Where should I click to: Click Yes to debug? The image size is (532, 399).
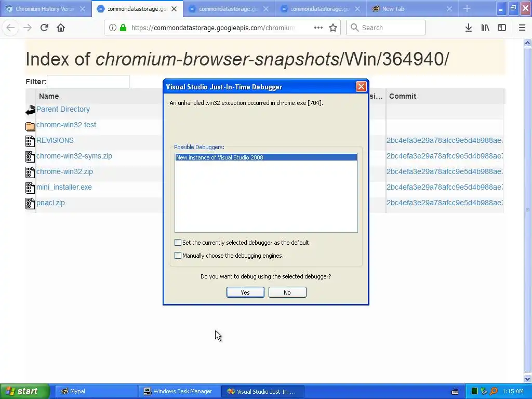pyautogui.click(x=245, y=292)
